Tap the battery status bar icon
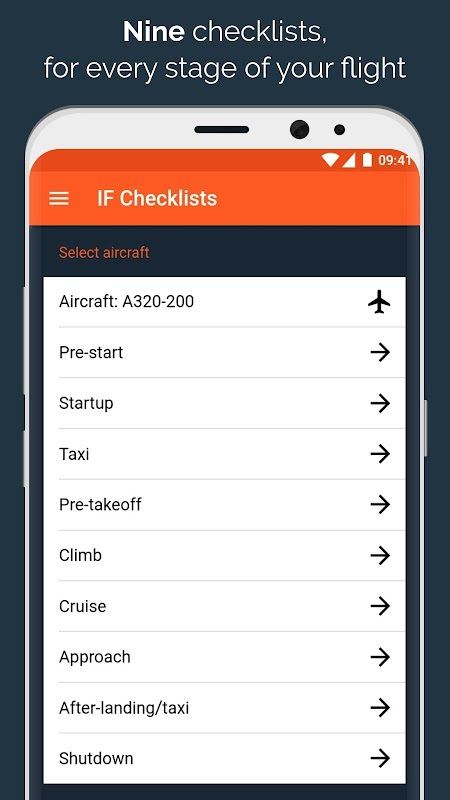The image size is (450, 800). pyautogui.click(x=367, y=160)
